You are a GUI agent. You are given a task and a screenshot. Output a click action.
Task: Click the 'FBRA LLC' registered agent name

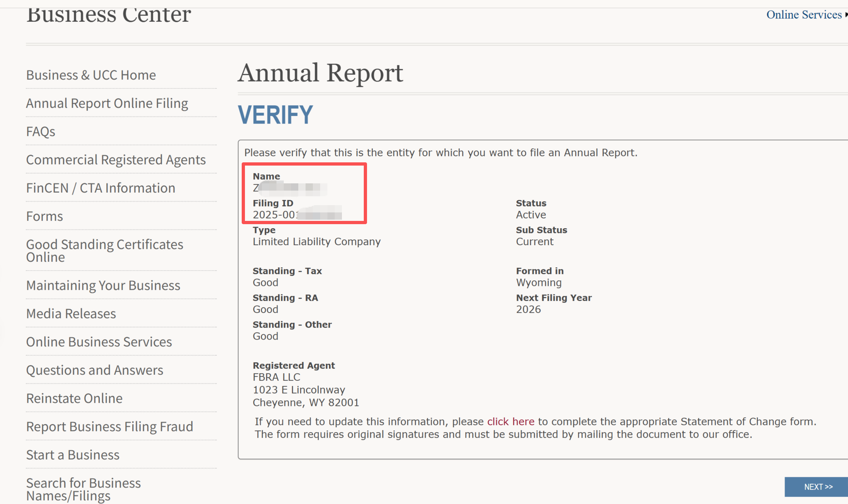point(276,377)
